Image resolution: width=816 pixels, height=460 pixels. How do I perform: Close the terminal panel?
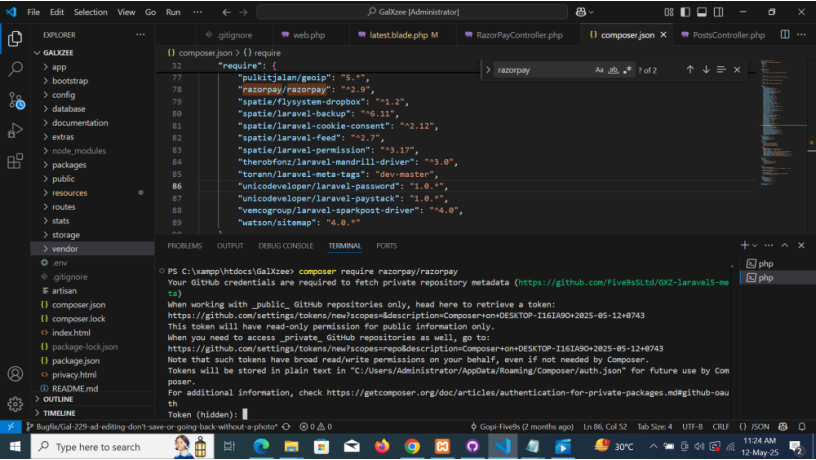(801, 245)
